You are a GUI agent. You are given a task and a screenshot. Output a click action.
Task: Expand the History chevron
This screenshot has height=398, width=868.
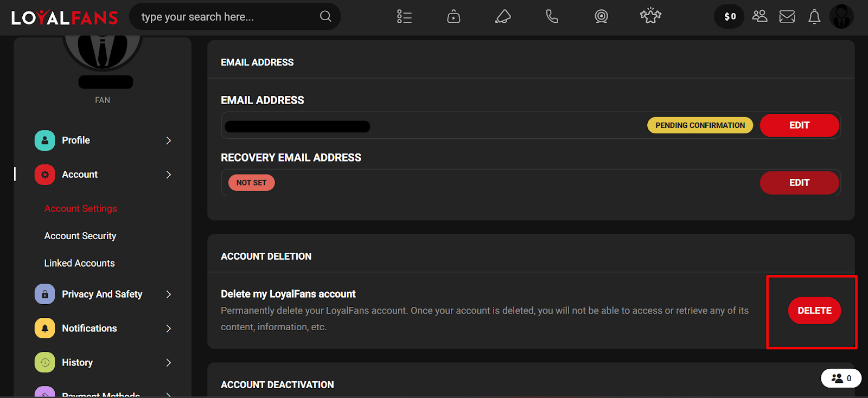[x=169, y=363]
